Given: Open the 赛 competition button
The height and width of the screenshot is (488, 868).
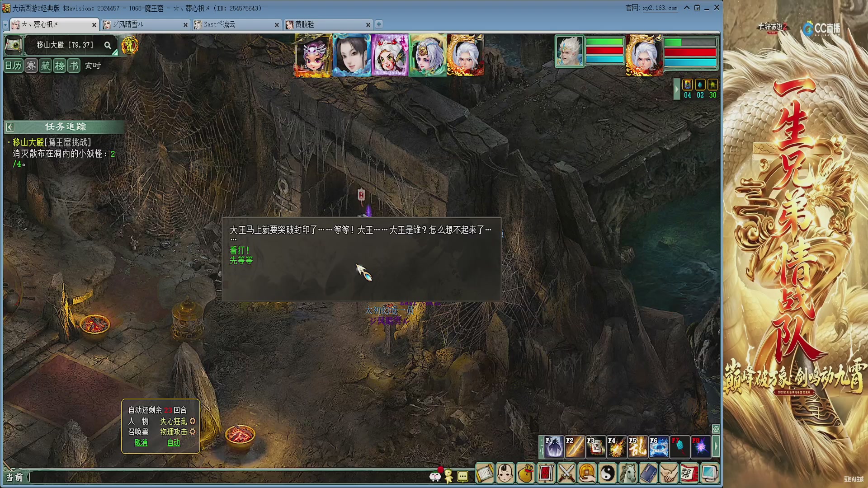Looking at the screenshot, I should (x=31, y=66).
